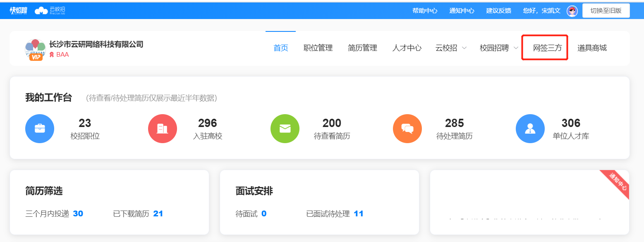Open the 道具商城 page
Image resolution: width=644 pixels, height=242 pixels.
coord(591,48)
